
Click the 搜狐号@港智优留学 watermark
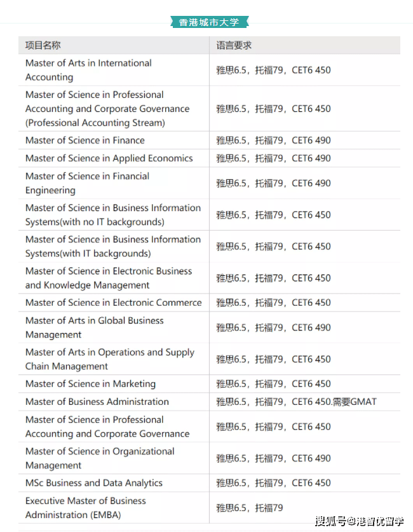pos(360,521)
